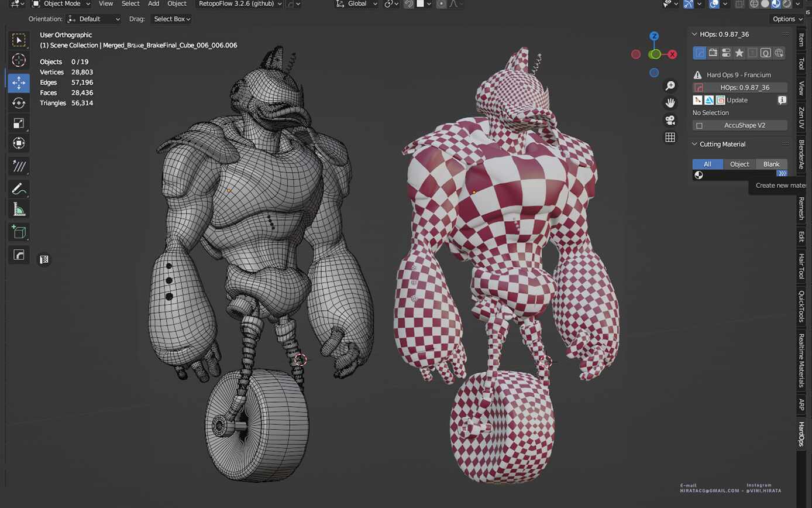The image size is (812, 508).
Task: Open the HOps briefcase icon tab
Action: (713, 53)
